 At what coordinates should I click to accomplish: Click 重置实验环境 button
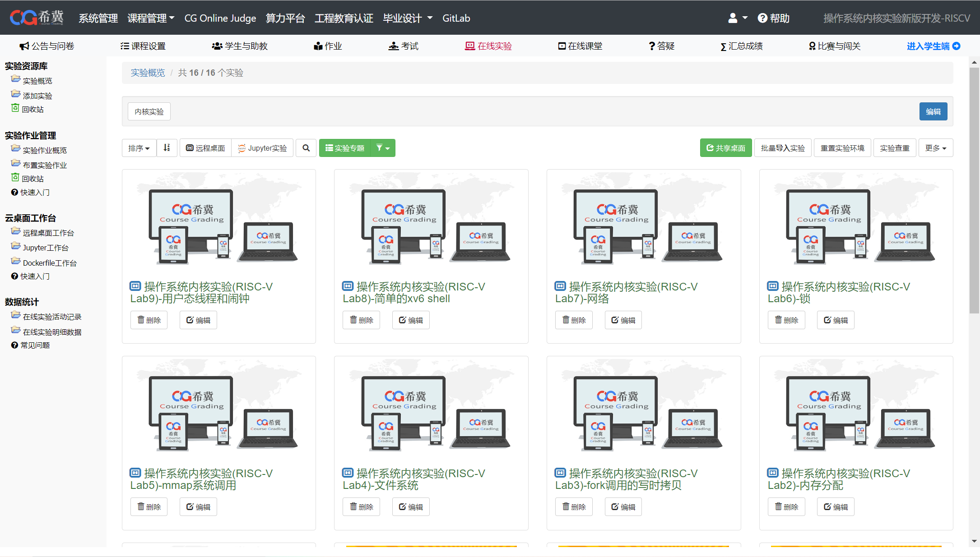[842, 148]
